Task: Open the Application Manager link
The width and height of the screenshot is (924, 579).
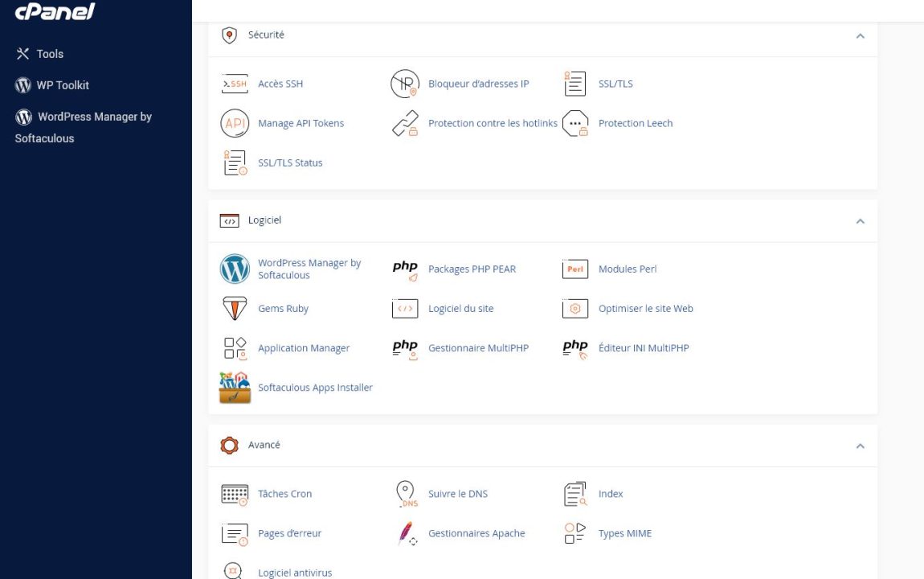Action: tap(304, 348)
